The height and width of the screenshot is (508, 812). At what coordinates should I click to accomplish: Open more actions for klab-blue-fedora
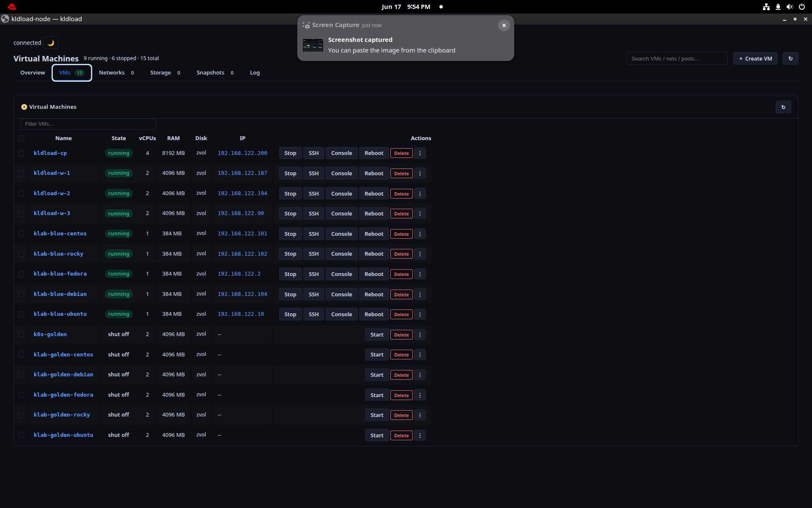pyautogui.click(x=420, y=274)
